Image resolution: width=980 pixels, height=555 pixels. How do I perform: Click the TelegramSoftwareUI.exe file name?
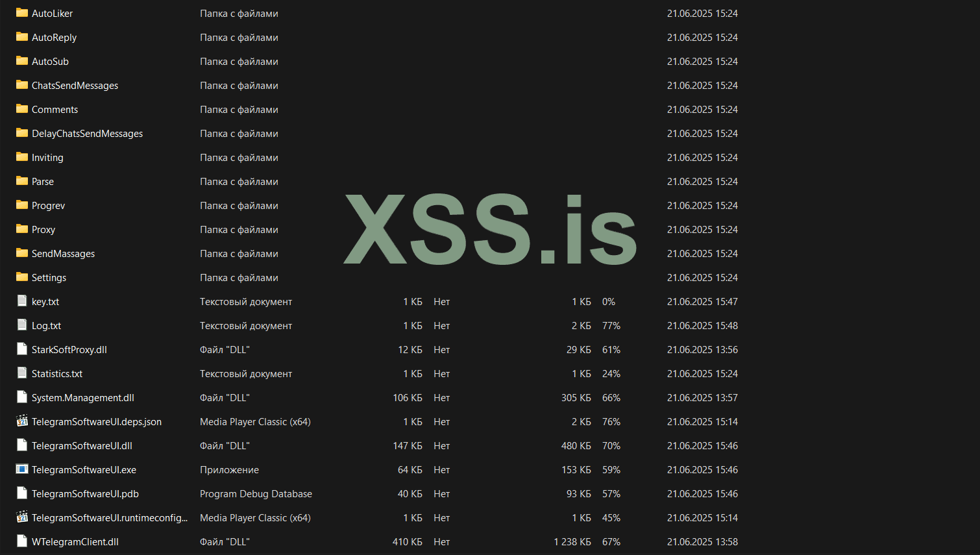84,470
